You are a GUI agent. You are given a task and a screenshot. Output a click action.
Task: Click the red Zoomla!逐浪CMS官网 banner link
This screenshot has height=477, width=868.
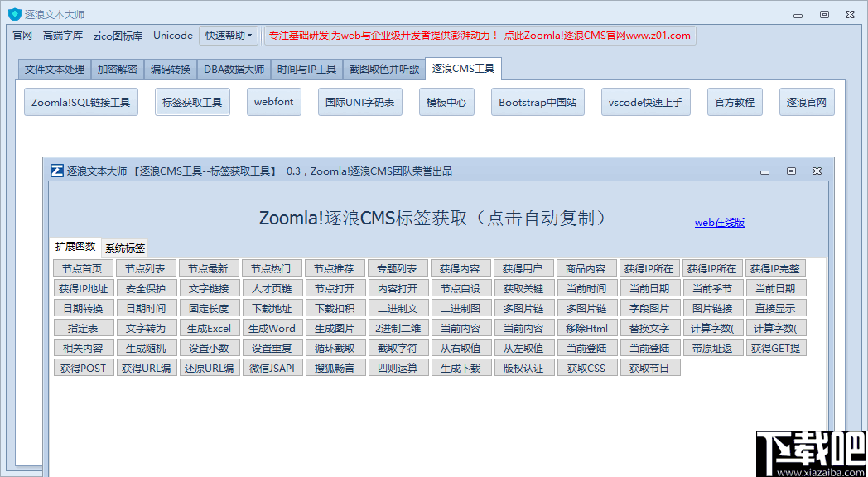480,36
